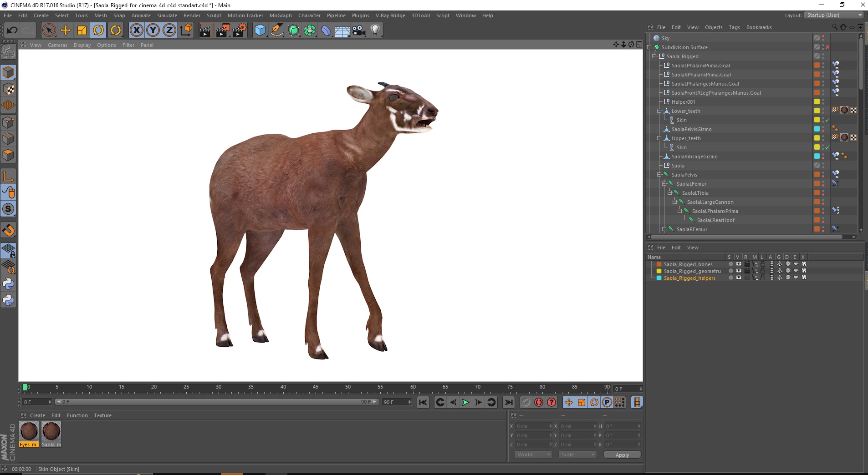Screen dimensions: 868x475
Task: Toggle Y axis lock
Action: pos(153,30)
